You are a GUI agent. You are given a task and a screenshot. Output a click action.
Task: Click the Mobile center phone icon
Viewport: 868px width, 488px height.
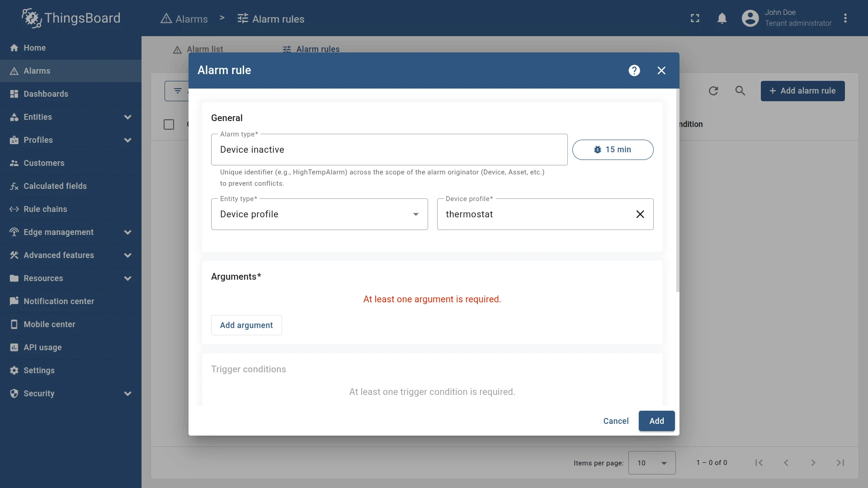[x=14, y=324]
